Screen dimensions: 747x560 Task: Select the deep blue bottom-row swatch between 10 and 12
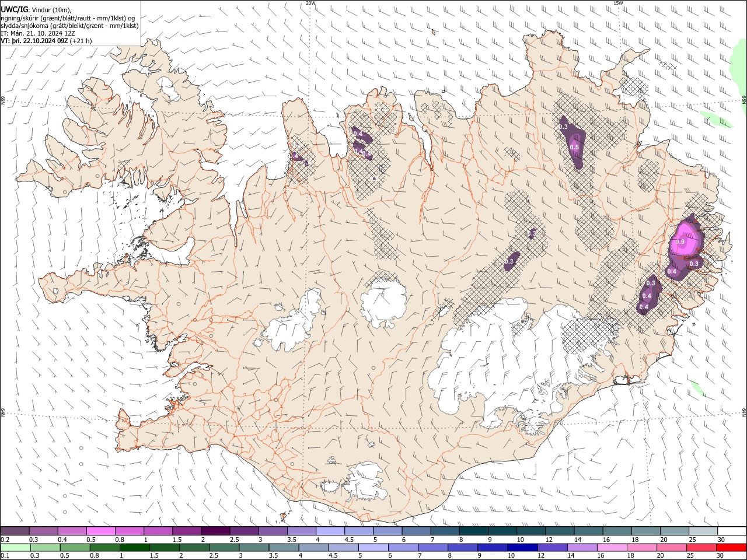(x=522, y=547)
